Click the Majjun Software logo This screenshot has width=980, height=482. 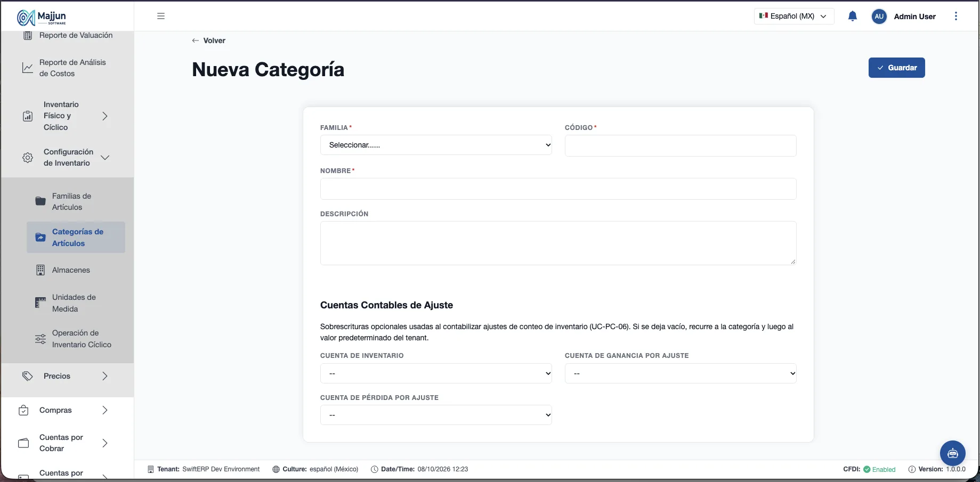point(42,17)
